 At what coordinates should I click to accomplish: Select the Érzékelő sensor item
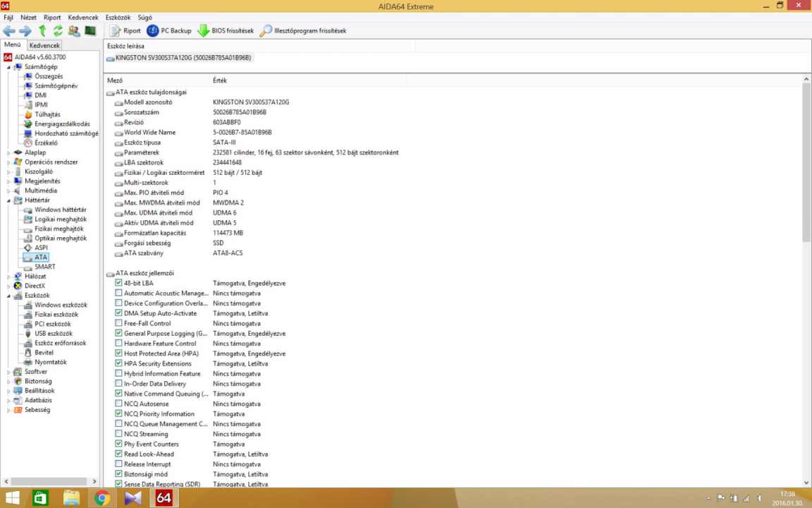pos(46,143)
